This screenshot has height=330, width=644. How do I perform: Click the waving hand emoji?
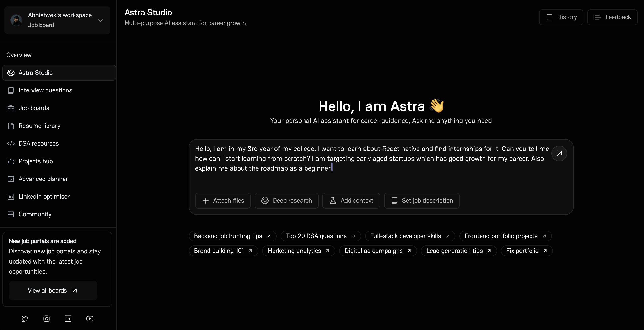click(437, 106)
